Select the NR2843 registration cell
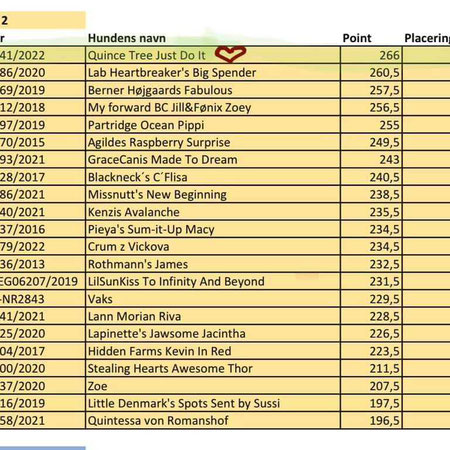This screenshot has width=450, height=450. point(42,299)
